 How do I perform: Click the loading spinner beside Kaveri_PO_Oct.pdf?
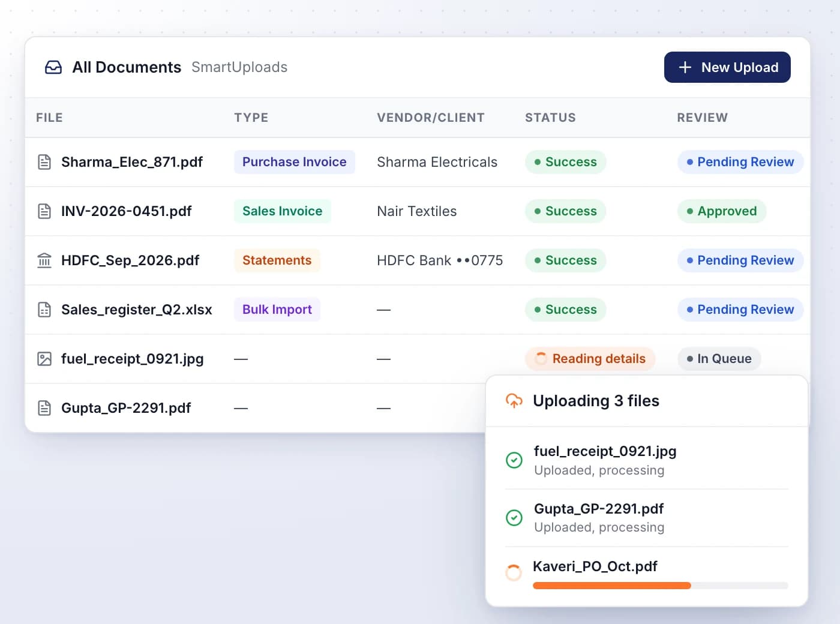click(514, 573)
